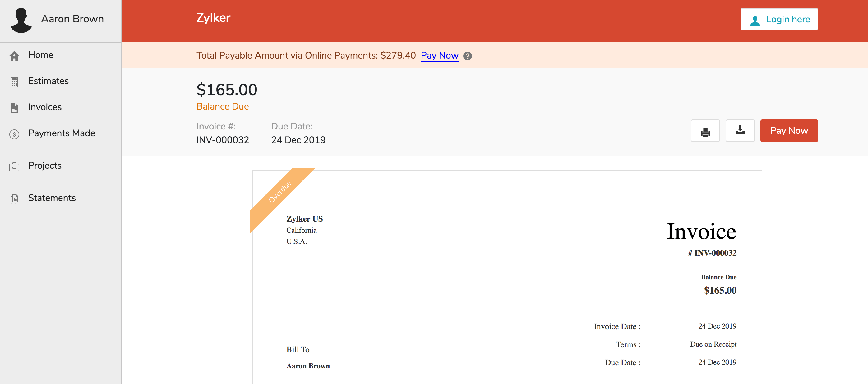
Task: Click the Projects briefcase icon
Action: point(14,166)
